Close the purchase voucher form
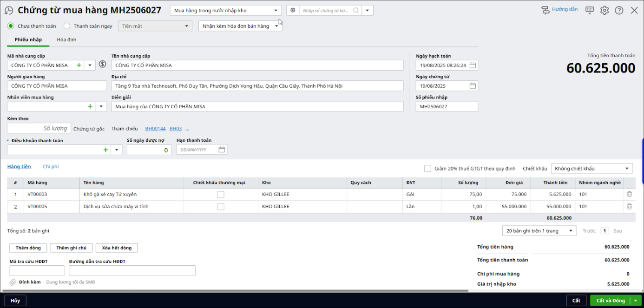This screenshot has height=308, width=644. click(x=634, y=10)
